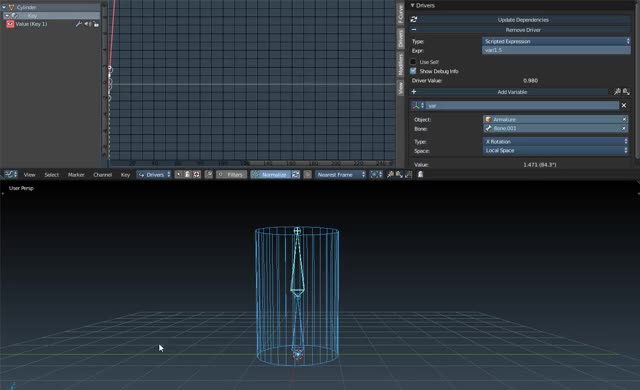
Task: Enable the Use Self checkbox
Action: (x=413, y=62)
